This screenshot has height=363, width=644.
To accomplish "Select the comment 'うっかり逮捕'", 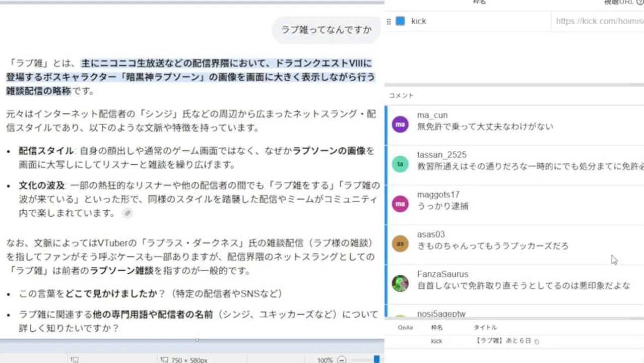I will tap(442, 206).
